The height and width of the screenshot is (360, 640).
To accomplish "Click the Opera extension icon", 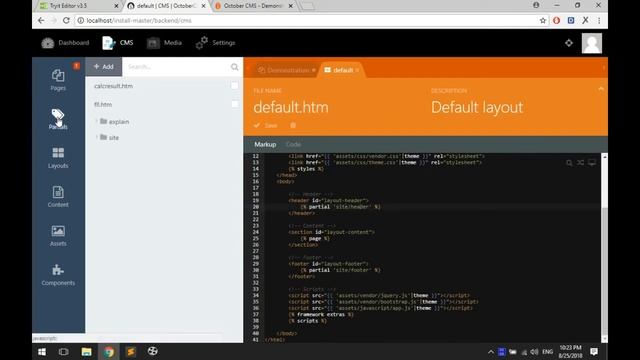I will (556, 20).
